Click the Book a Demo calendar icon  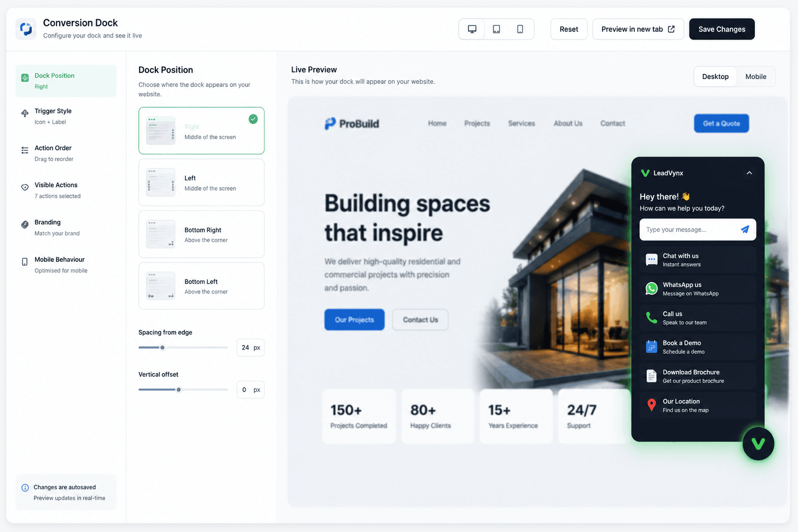(651, 347)
